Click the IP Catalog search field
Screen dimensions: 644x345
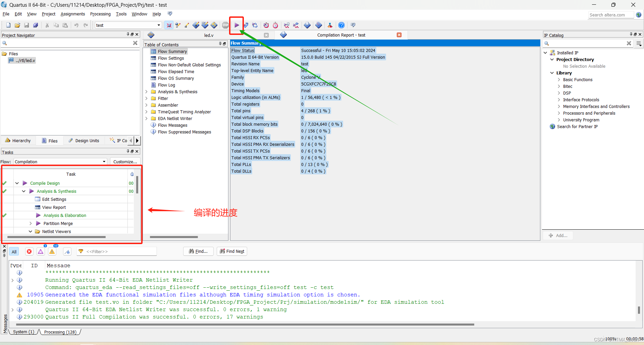(x=588, y=43)
